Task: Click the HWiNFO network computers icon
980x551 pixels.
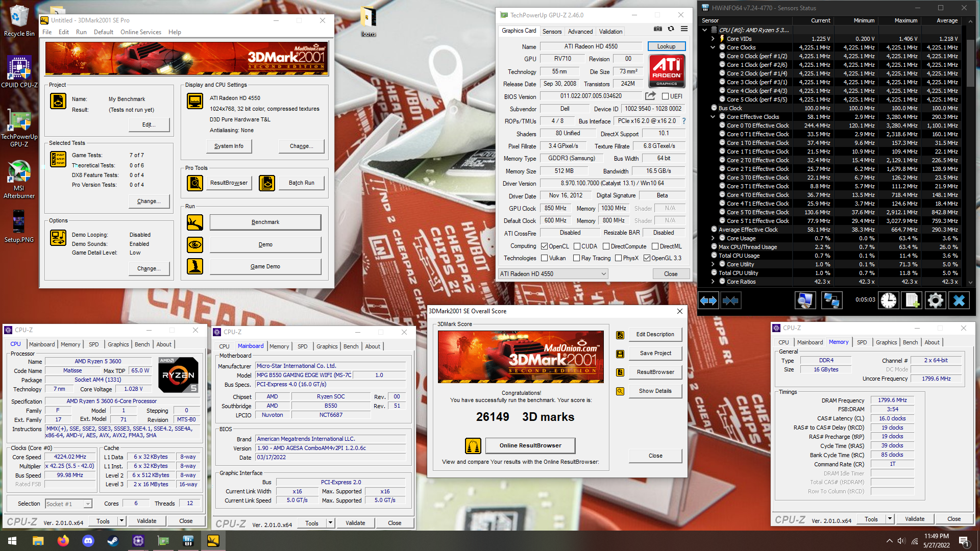Action: pyautogui.click(x=831, y=300)
